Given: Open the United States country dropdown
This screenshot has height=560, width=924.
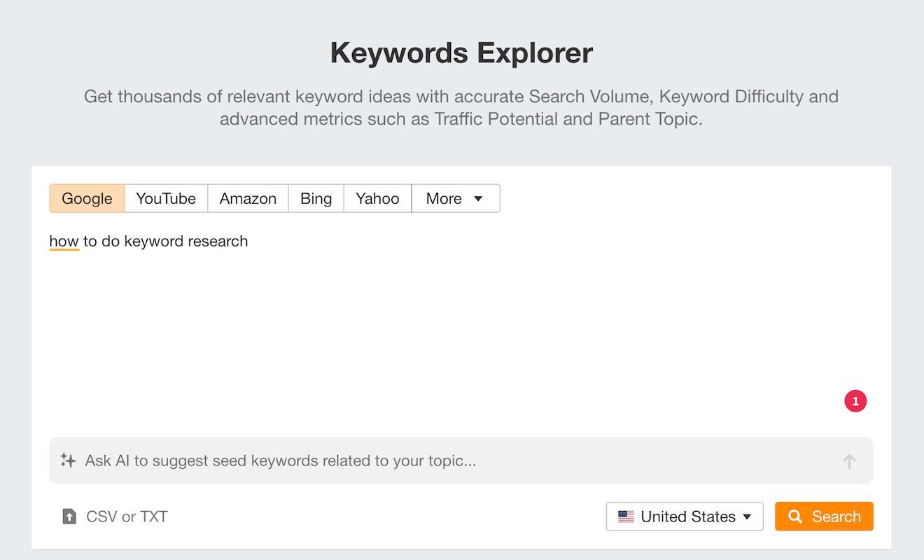Looking at the screenshot, I should tap(685, 517).
